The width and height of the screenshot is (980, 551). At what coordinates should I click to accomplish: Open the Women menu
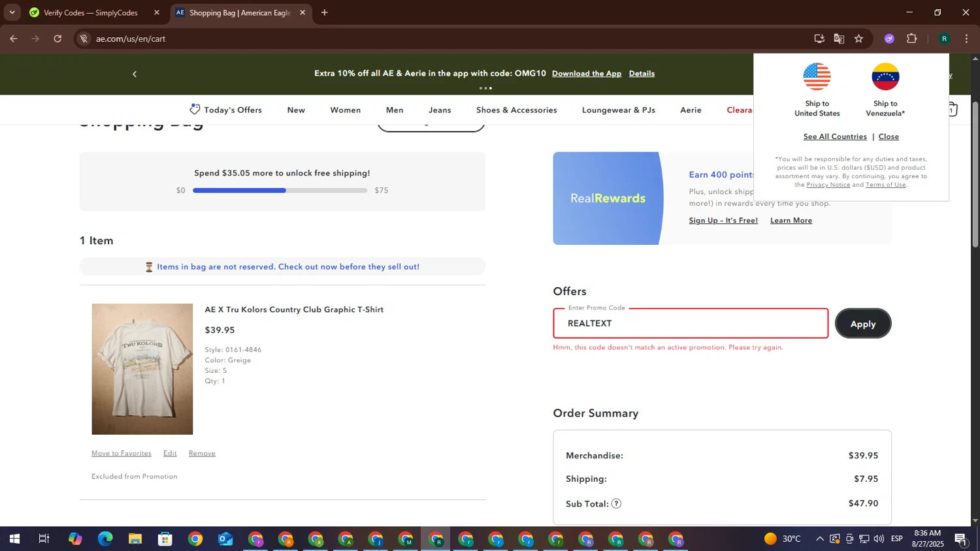point(346,110)
